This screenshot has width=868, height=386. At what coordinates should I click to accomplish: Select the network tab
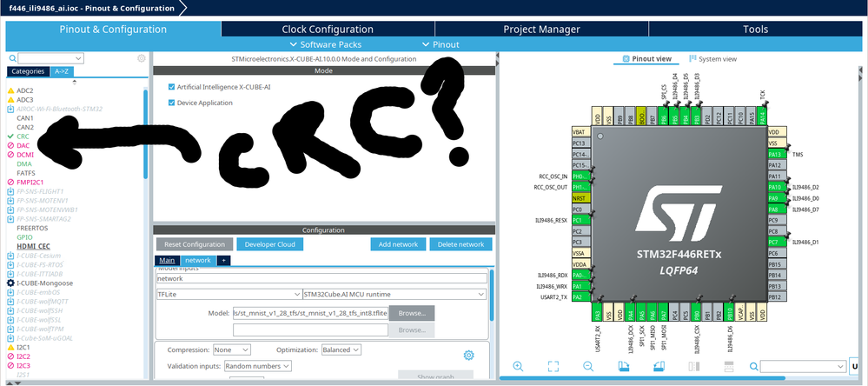pyautogui.click(x=197, y=260)
